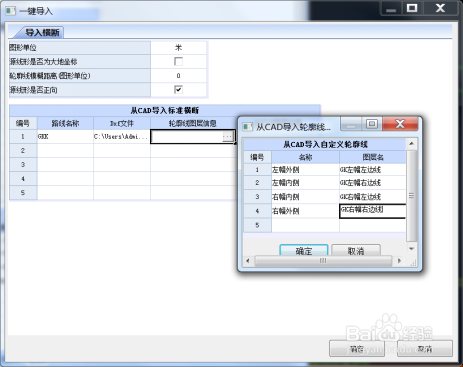Screen dimensions: 463x367
Task: Select the 右幅外侧 name cell
Action: 305,211
